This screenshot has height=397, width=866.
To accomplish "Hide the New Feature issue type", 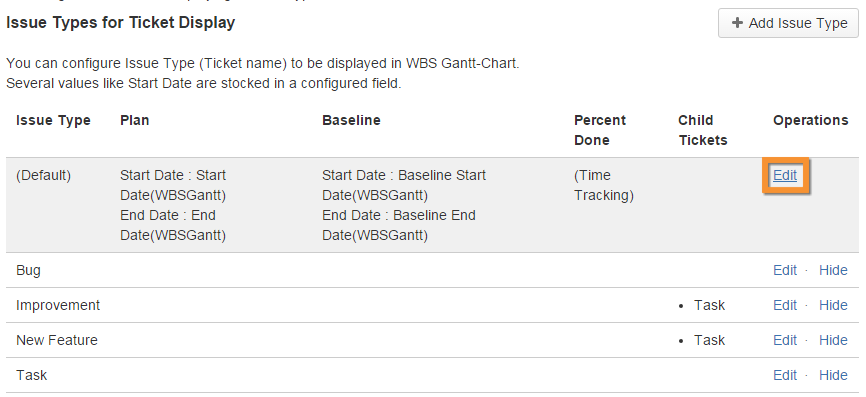I will [x=833, y=340].
